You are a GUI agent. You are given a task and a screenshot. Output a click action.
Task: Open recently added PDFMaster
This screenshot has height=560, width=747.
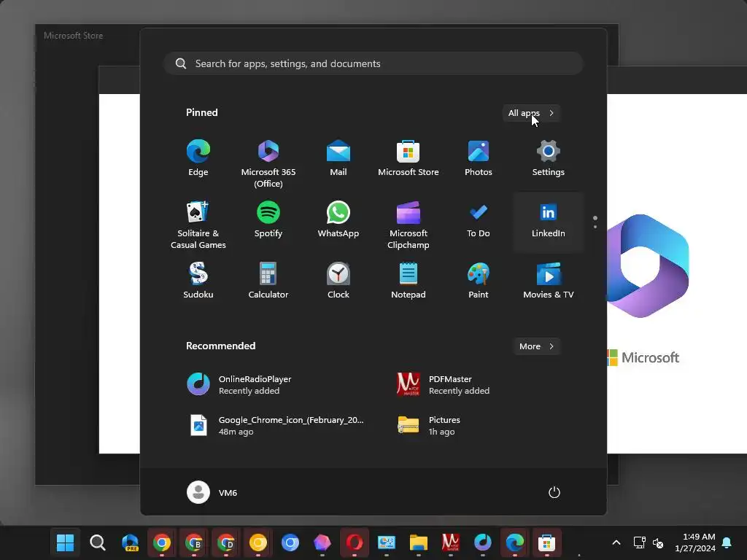(x=479, y=385)
